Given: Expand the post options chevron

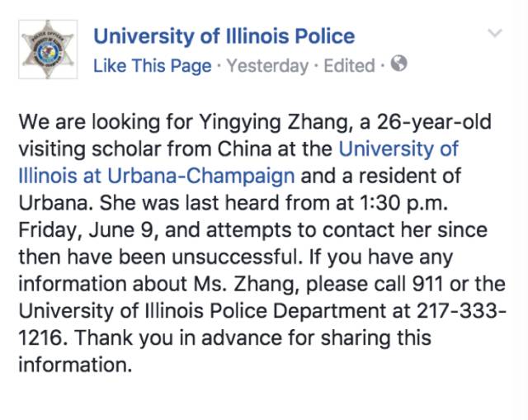Looking at the screenshot, I should [x=495, y=33].
